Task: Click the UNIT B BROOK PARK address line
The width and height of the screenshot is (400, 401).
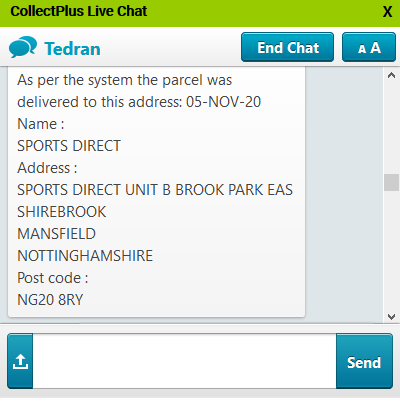Action: click(155, 190)
